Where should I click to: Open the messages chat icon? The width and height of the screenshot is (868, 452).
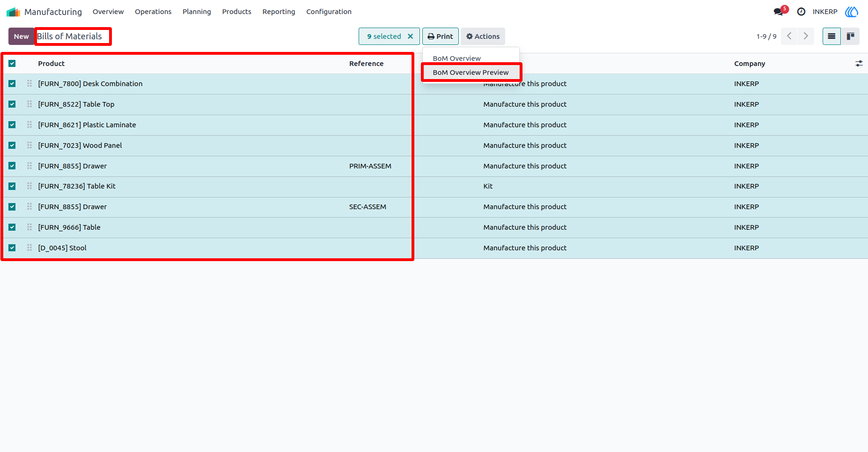[x=779, y=12]
